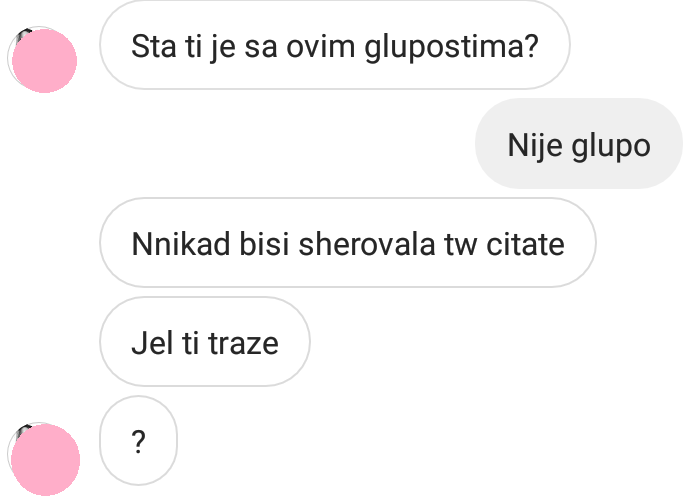
Task: Tap the "Jel ti traze" message bubble
Action: 205,342
